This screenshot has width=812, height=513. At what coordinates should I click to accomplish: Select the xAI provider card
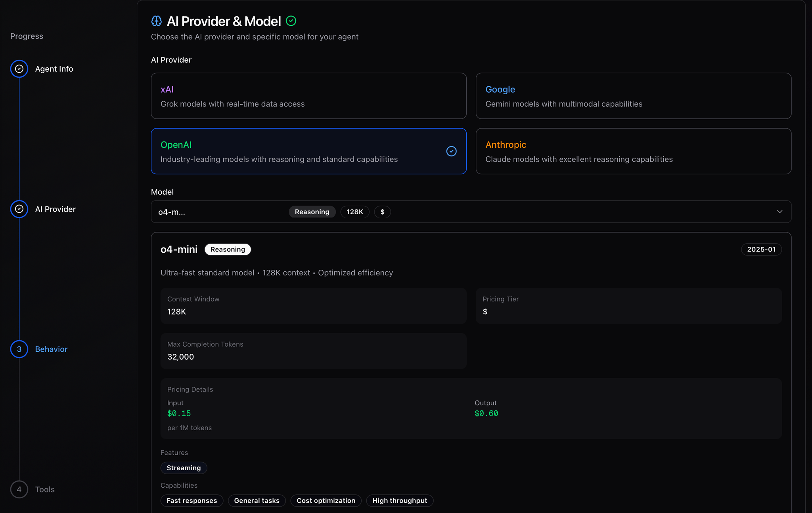tap(308, 96)
